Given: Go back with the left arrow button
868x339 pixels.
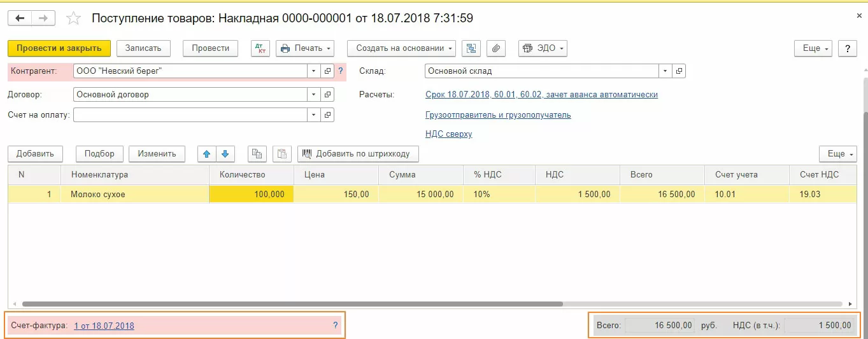Looking at the screenshot, I should [20, 18].
